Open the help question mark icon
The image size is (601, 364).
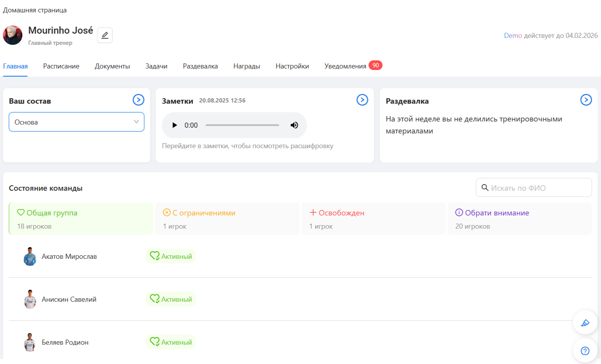585,351
